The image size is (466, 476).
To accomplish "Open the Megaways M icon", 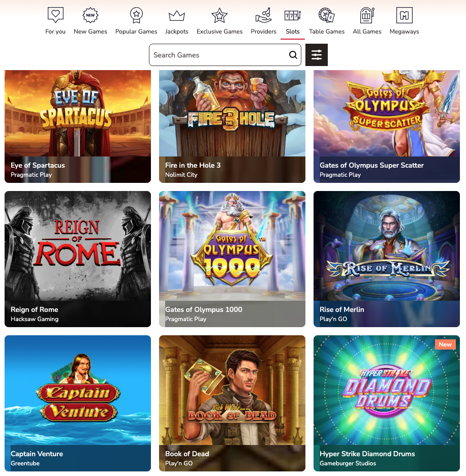I will [x=404, y=15].
